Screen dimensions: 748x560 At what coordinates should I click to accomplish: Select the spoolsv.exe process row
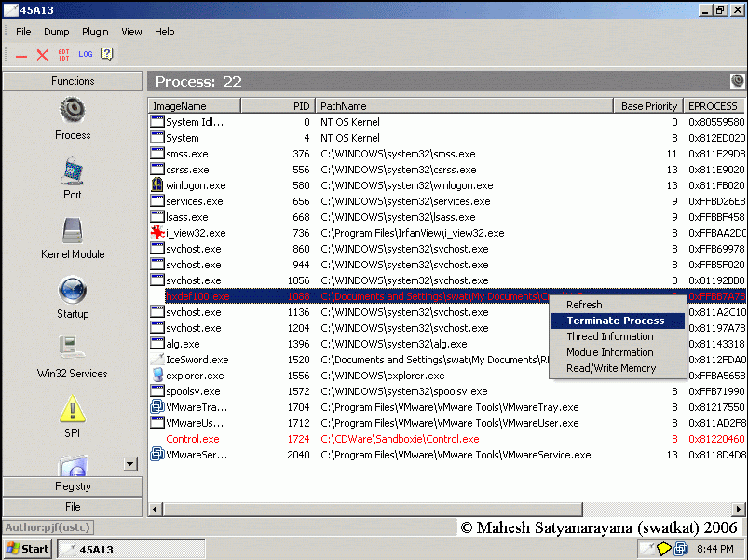[447, 391]
